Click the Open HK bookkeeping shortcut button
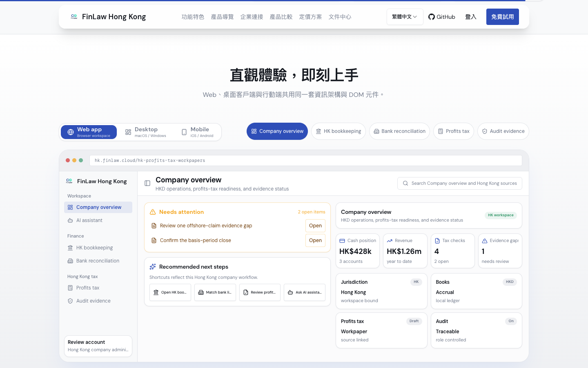Image resolution: width=588 pixels, height=368 pixels. point(170,292)
